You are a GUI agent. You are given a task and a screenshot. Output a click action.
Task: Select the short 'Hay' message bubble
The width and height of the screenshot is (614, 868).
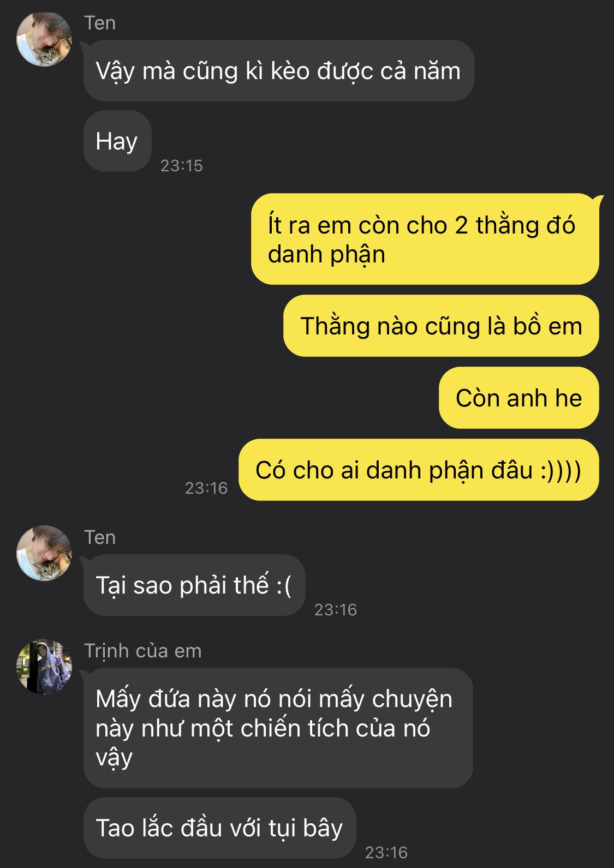117,141
